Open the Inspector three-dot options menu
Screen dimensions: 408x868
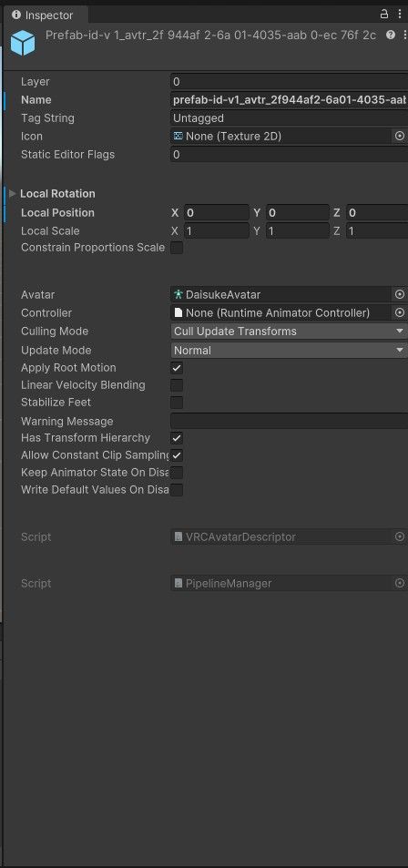tap(400, 15)
